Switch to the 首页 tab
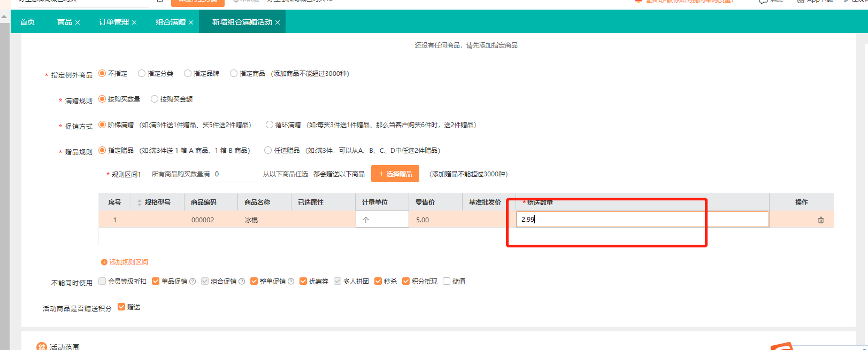The height and width of the screenshot is (350, 868). [x=27, y=22]
